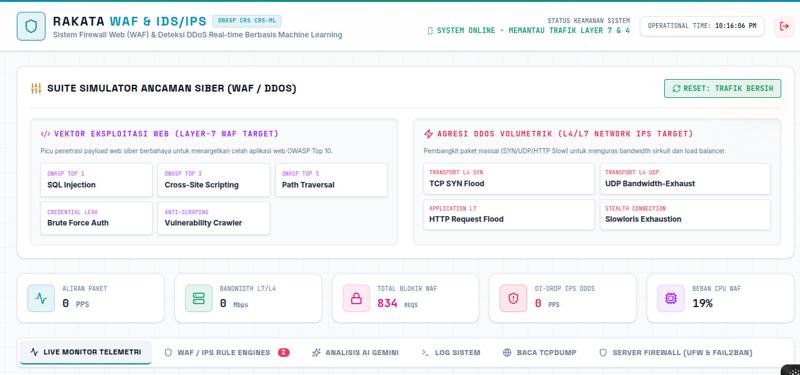This screenshot has height=375, width=800.
Task: Click the terminal icon on Log Sistem tab
Action: point(425,353)
